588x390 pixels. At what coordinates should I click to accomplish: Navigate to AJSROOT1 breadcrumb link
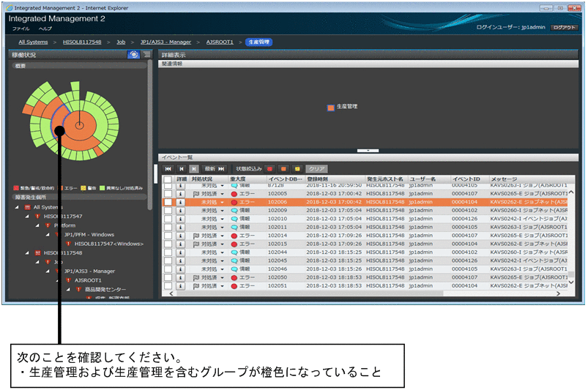tap(220, 42)
